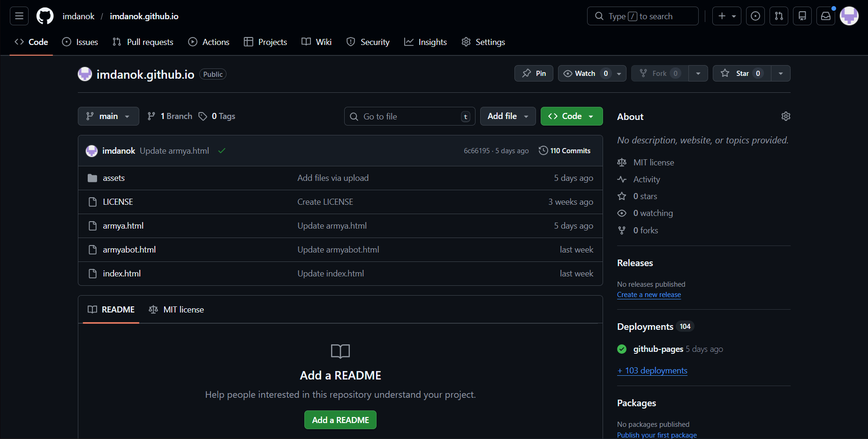Pin this repository
The image size is (868, 439).
534,74
